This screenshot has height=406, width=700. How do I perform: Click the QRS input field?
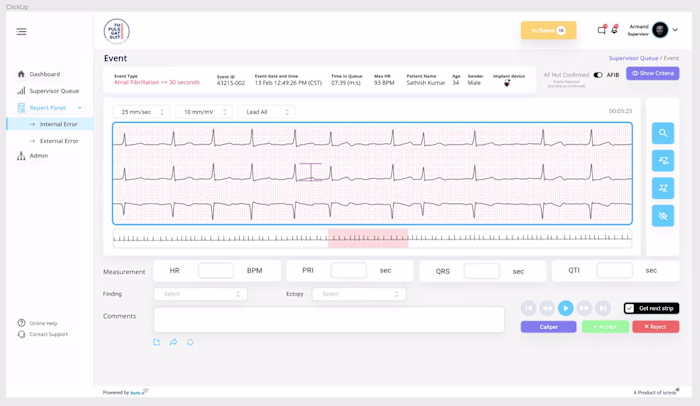click(482, 271)
